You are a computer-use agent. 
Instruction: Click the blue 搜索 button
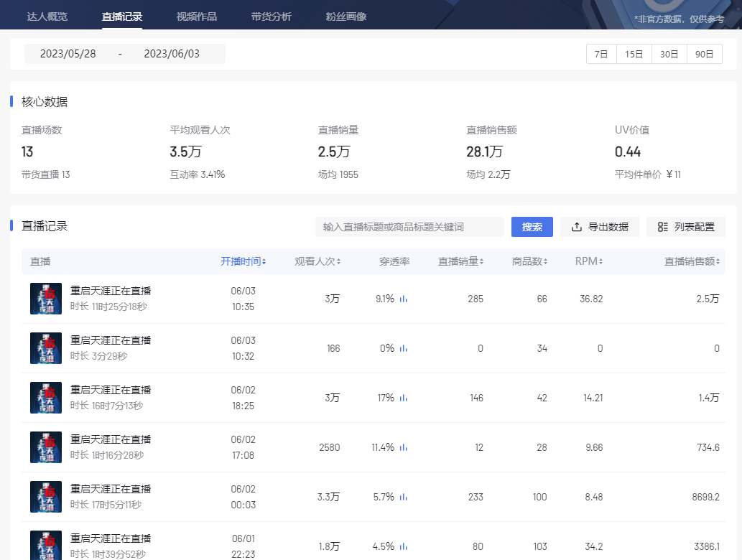[532, 227]
